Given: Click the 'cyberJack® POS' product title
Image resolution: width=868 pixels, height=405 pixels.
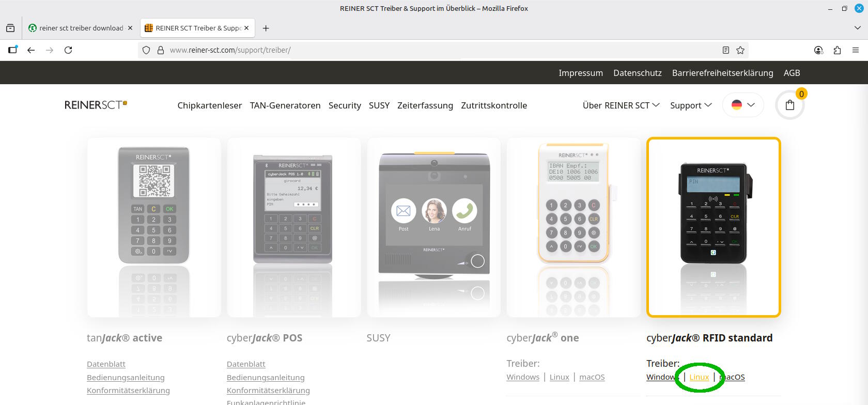Looking at the screenshot, I should [x=265, y=338].
